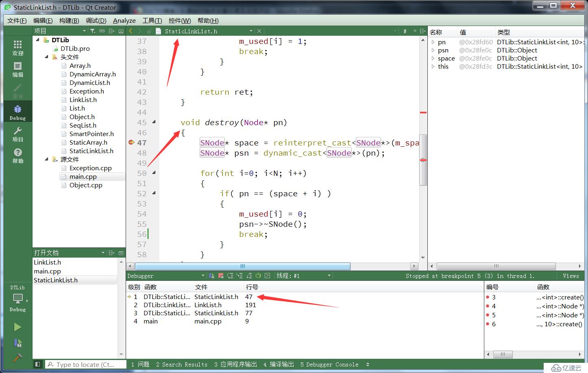
Task: Select main.cpp in project tree
Action: [83, 176]
